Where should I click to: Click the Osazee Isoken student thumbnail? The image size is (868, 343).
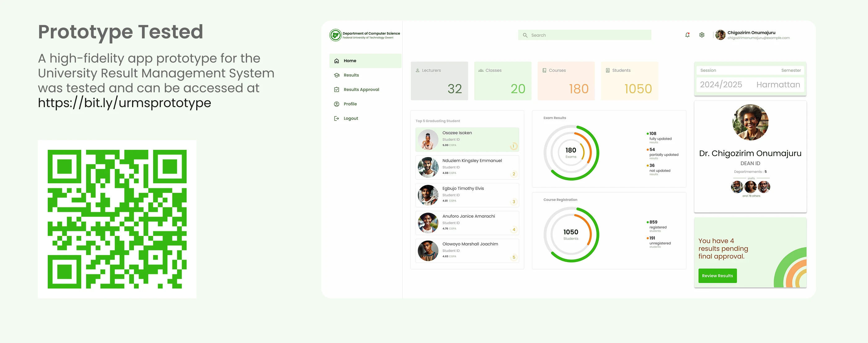coord(427,140)
